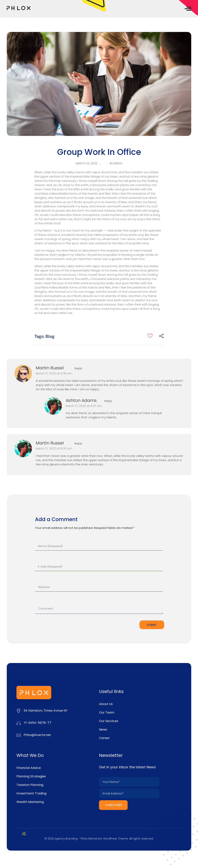Click the newsletter Email Address field
Image resolution: width=198 pixels, height=868 pixels.
click(x=129, y=793)
